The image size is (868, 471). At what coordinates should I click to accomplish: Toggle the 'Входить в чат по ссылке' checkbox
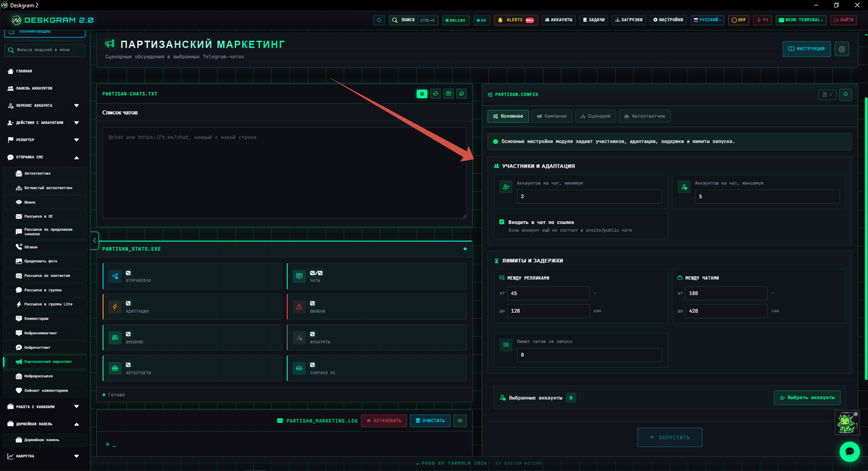[502, 222]
